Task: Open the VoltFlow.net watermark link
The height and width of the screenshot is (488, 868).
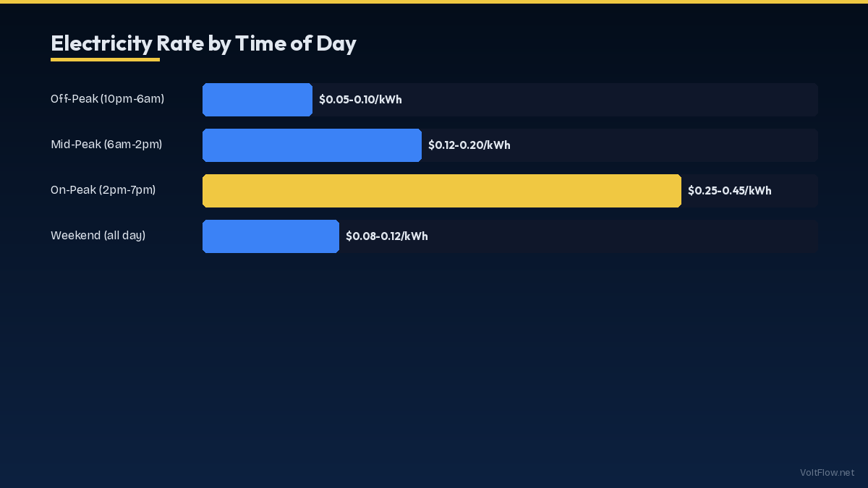Action: tap(827, 473)
